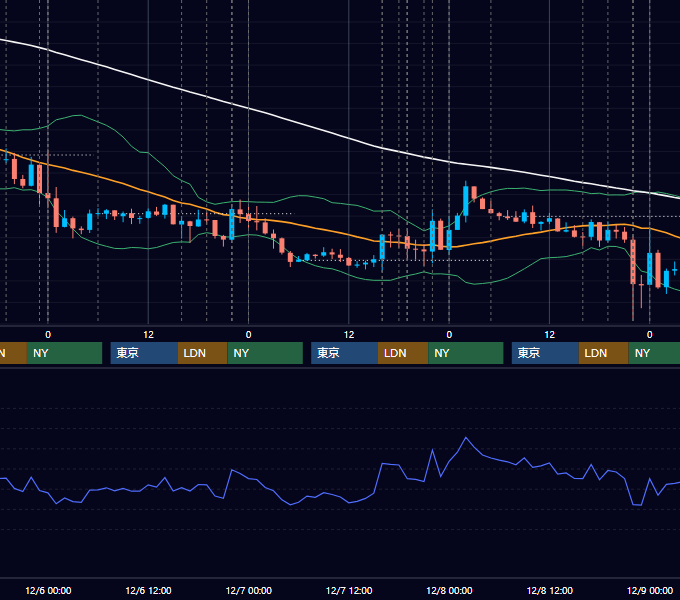The width and height of the screenshot is (680, 600).
Task: Select NY session block spanning 12/6 00:00
Action: [x=64, y=353]
